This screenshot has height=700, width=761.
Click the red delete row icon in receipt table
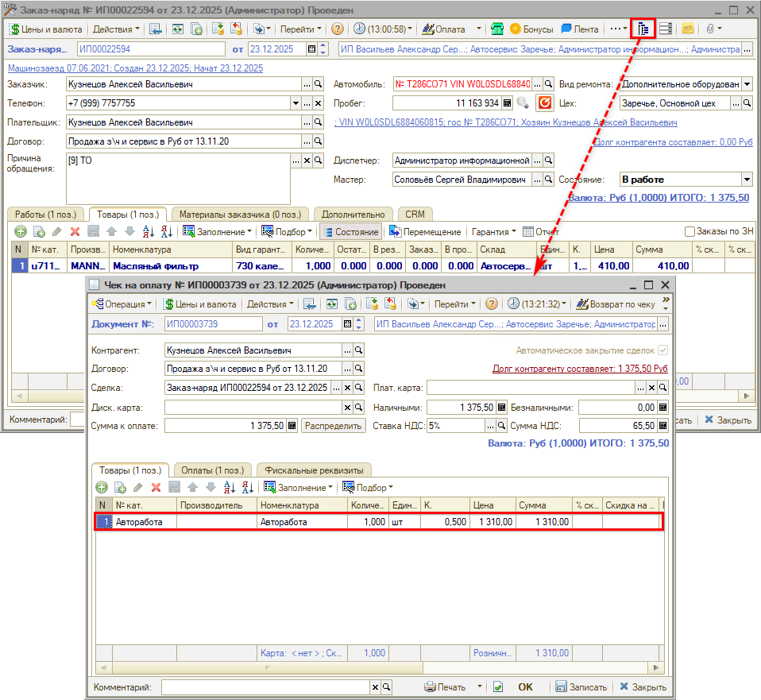coord(156,487)
